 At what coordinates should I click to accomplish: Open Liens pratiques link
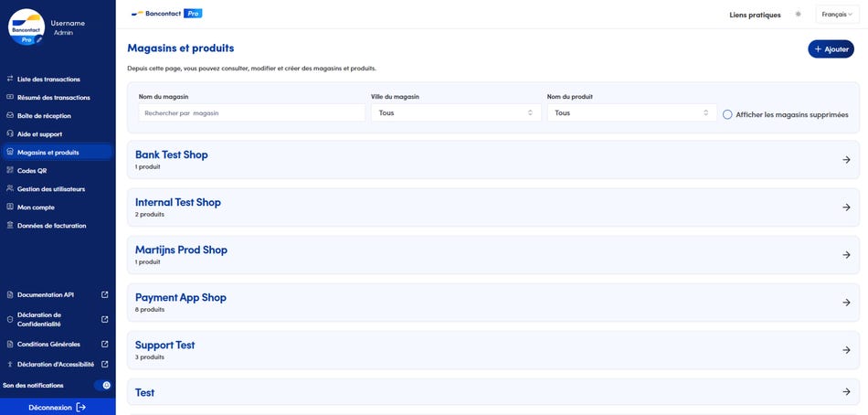755,15
